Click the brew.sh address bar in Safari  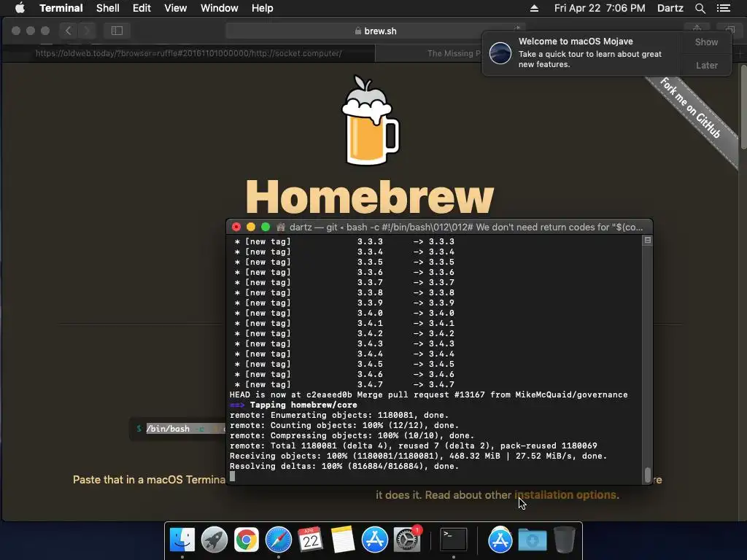pos(376,31)
